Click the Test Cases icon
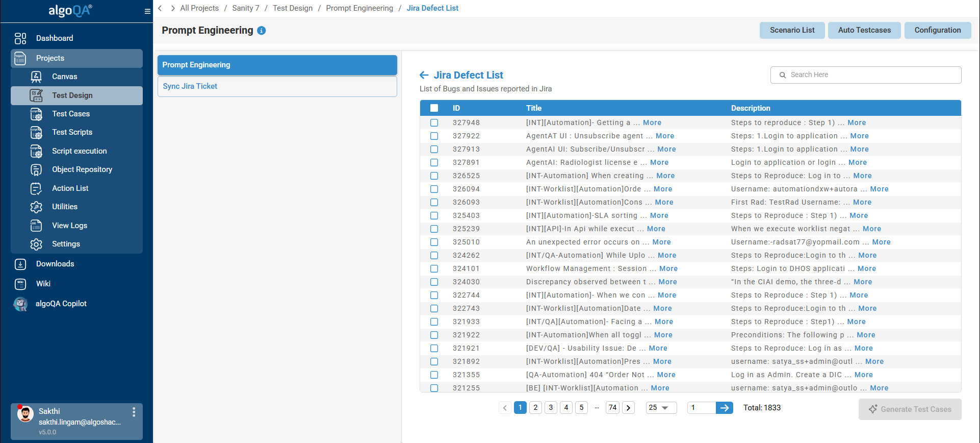Viewport: 980px width, 443px height. [x=36, y=114]
